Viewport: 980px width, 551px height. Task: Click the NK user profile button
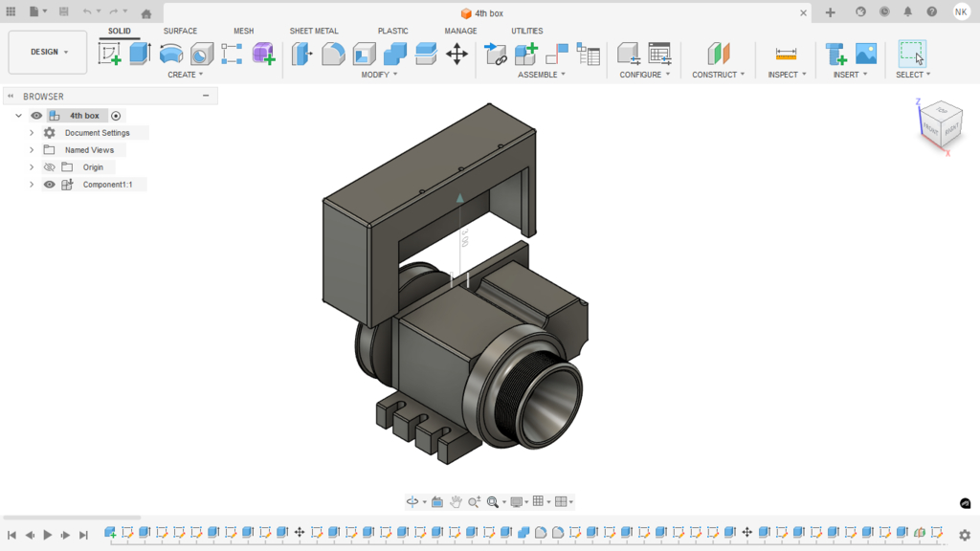(961, 12)
